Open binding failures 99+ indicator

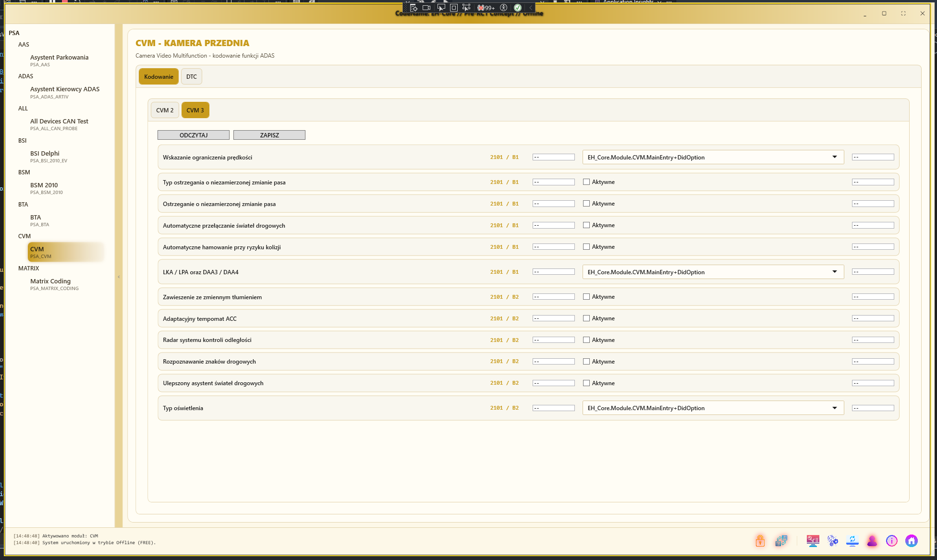[486, 8]
